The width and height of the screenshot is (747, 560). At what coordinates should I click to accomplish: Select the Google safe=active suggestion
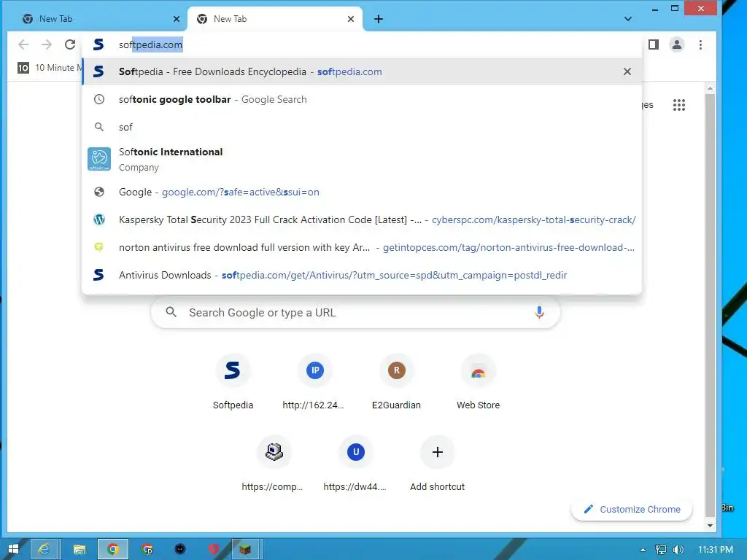pyautogui.click(x=362, y=192)
